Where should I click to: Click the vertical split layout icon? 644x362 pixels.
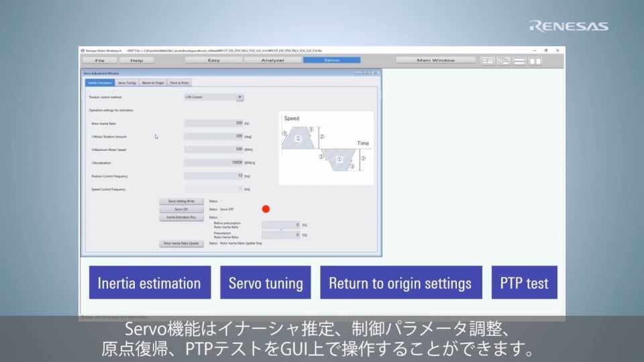(535, 61)
